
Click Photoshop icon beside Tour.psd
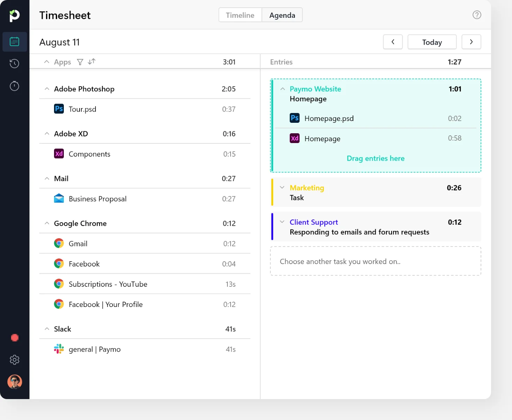coord(59,109)
